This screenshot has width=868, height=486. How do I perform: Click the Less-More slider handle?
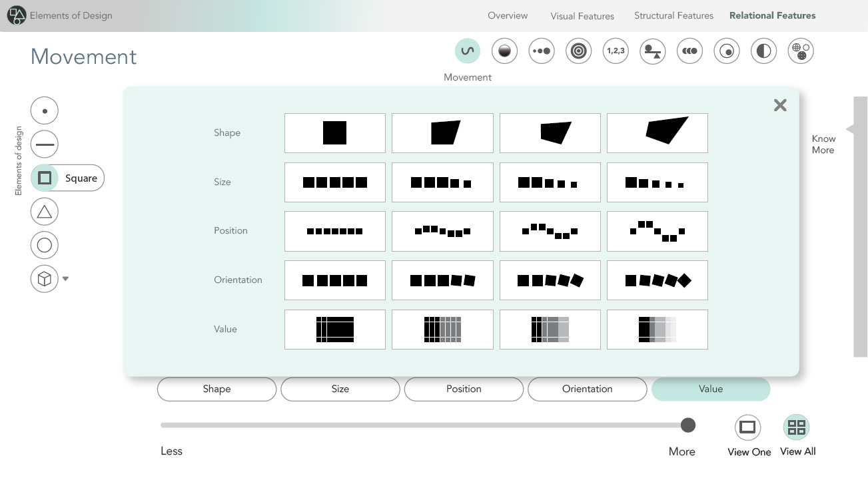688,425
